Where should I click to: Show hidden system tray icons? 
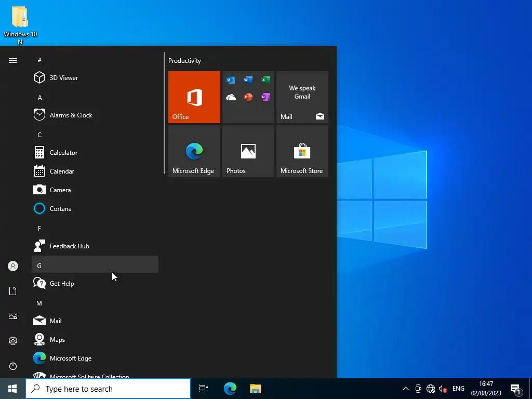click(x=405, y=389)
